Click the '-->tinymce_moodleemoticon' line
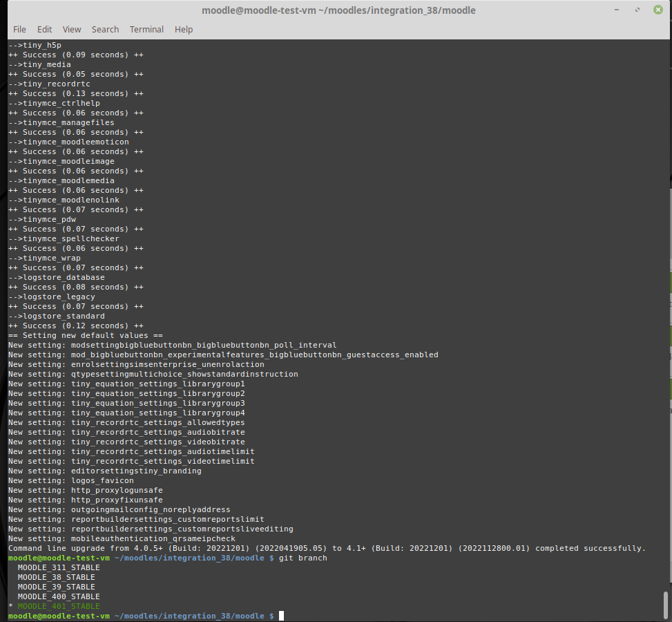 click(68, 142)
